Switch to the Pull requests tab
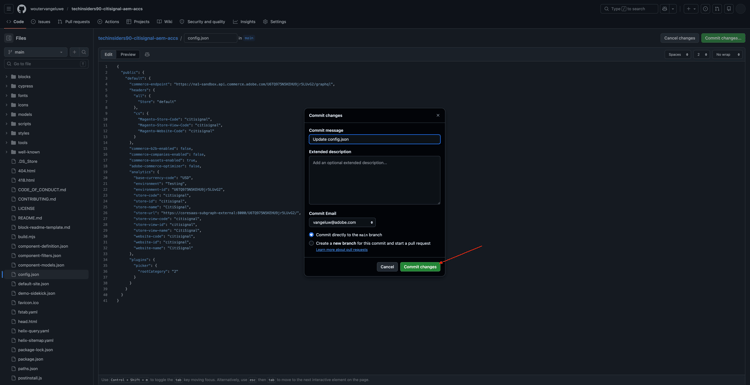This screenshot has width=750, height=385. click(x=74, y=22)
